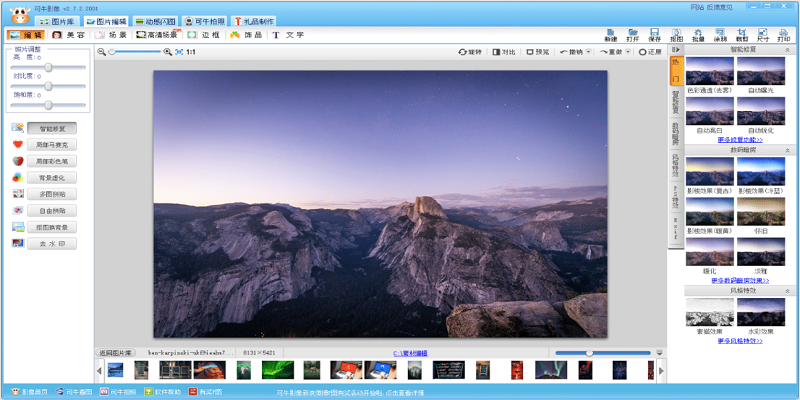
Task: Click the 打印 (print) icon
Action: click(785, 34)
